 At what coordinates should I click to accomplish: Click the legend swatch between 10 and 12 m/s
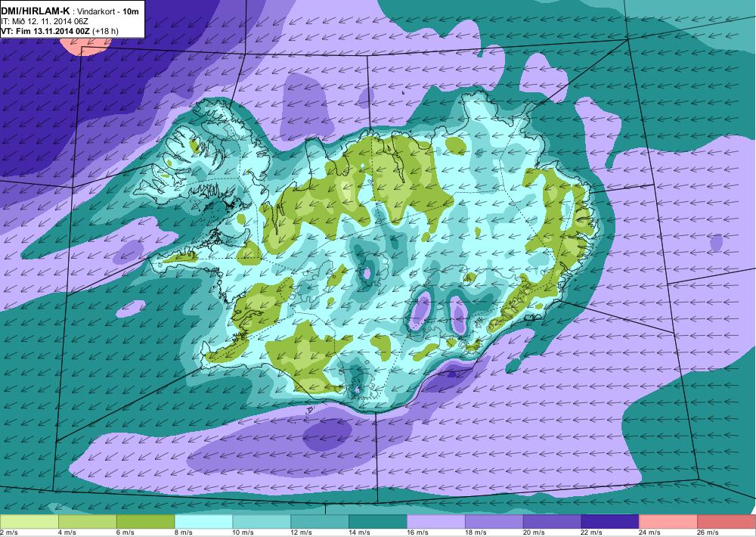click(262, 522)
